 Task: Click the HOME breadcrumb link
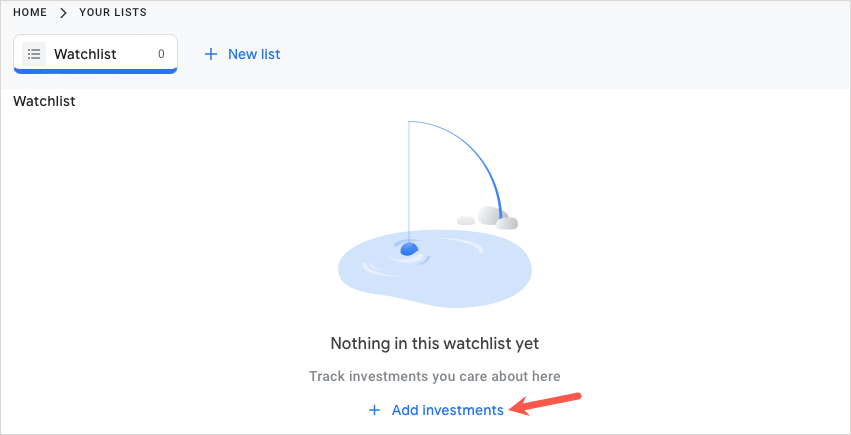tap(30, 13)
